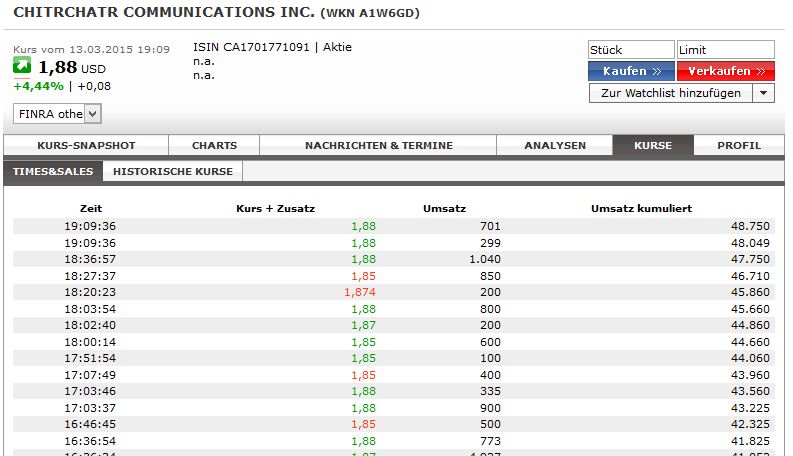The height and width of the screenshot is (456, 793).
Task: Select the Analysen tab
Action: (x=555, y=146)
